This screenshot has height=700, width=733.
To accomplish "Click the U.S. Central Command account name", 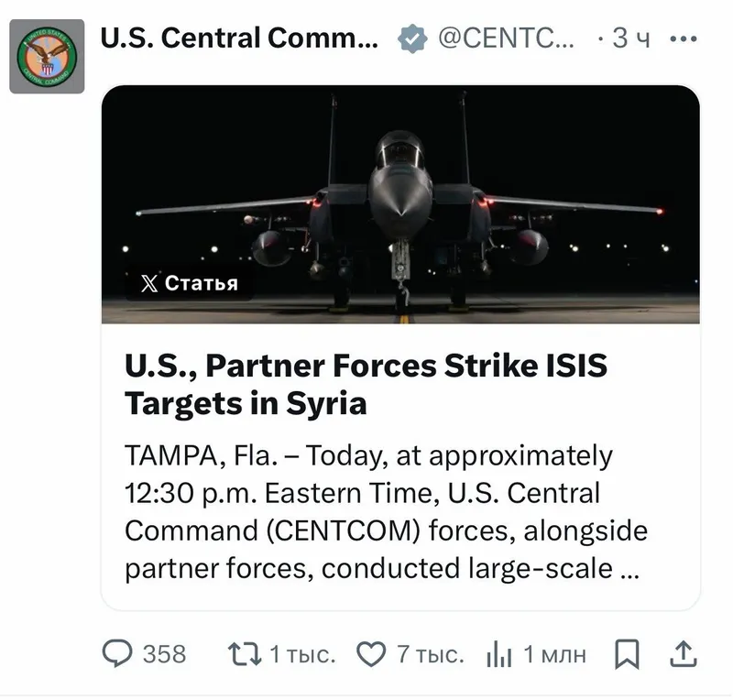I will pos(238,38).
